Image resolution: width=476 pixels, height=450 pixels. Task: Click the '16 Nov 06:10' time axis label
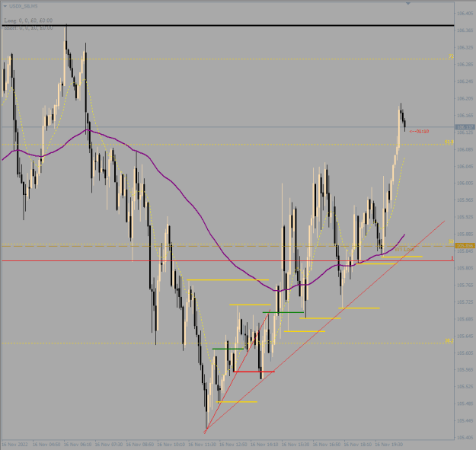click(78, 445)
